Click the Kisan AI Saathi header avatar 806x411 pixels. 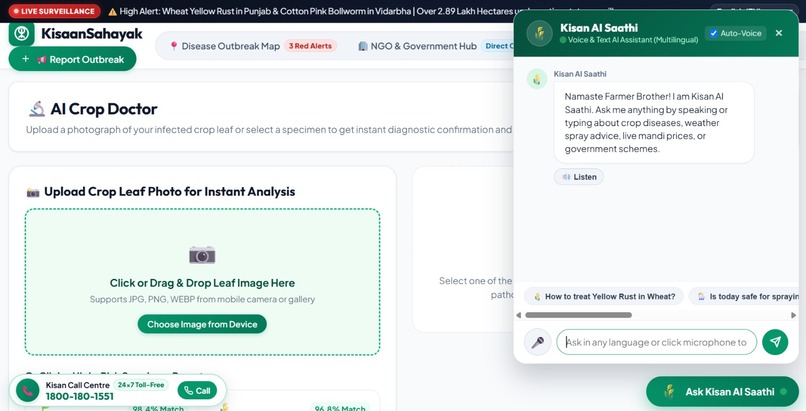click(x=540, y=33)
